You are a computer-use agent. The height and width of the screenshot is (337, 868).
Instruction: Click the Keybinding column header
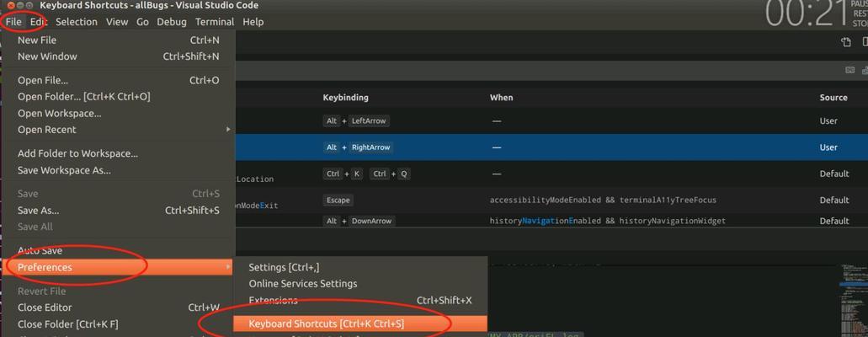pos(345,98)
